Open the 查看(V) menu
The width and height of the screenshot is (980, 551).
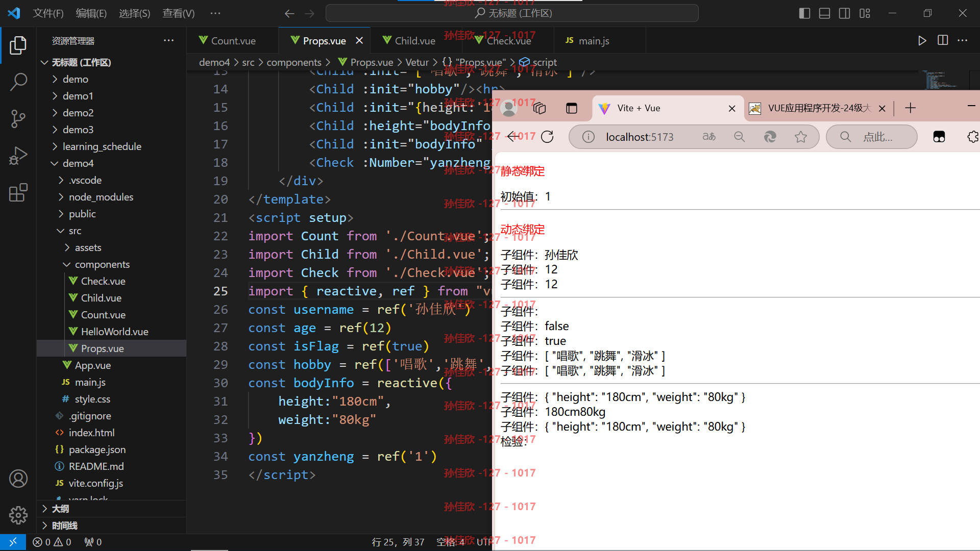[179, 13]
